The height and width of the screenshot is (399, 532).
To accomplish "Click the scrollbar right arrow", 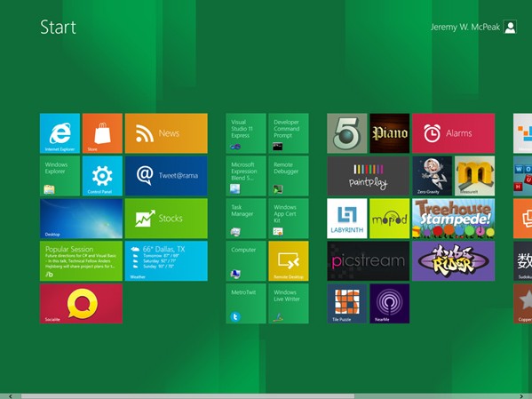I will (x=521, y=396).
